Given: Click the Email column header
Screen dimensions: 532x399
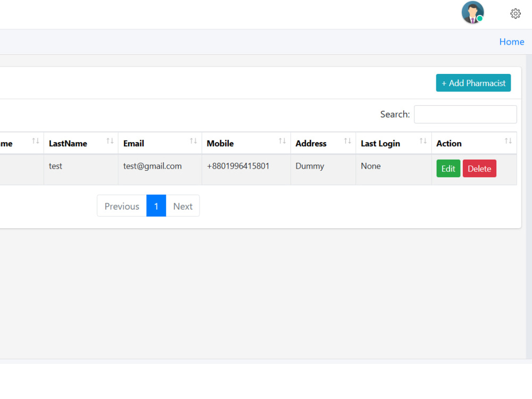Looking at the screenshot, I should pyautogui.click(x=160, y=144).
